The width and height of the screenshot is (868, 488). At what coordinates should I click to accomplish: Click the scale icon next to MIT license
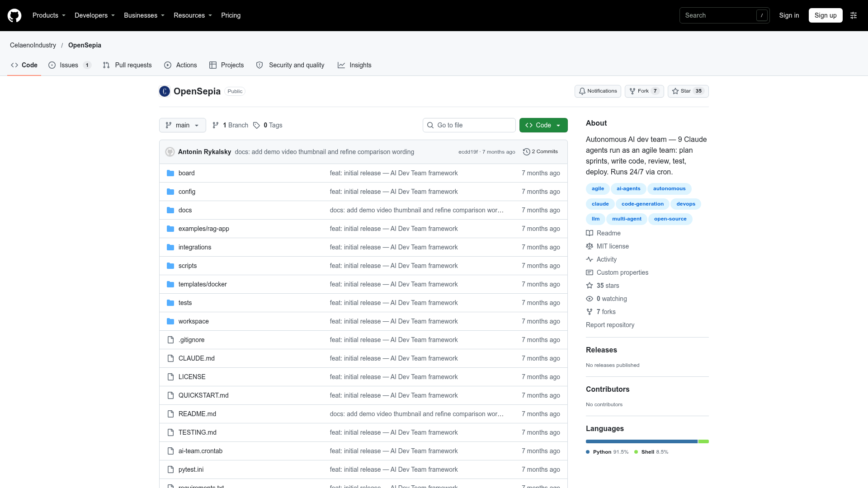tap(590, 246)
